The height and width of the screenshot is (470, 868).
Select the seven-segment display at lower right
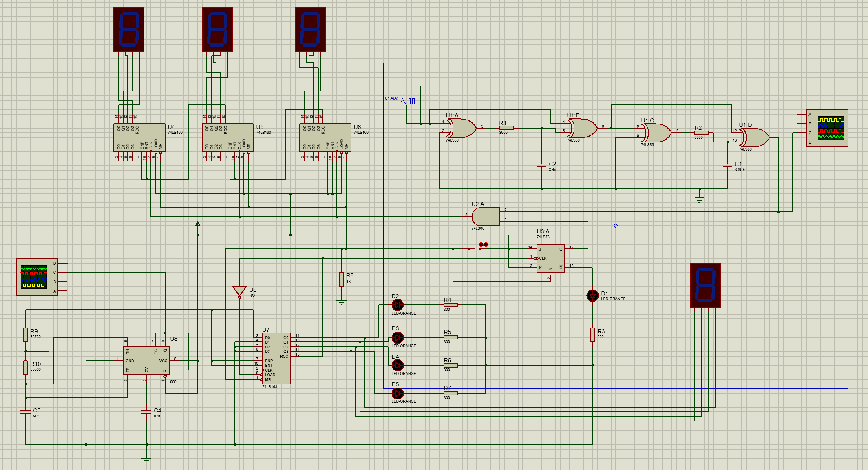coord(705,285)
